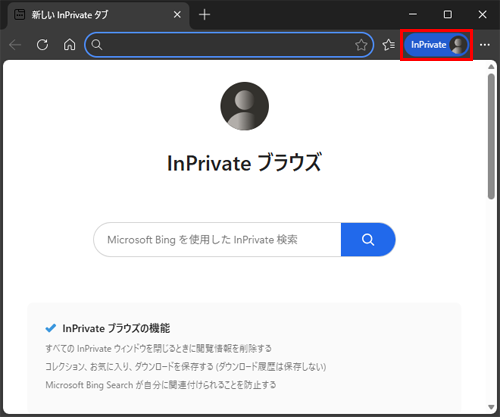The height and width of the screenshot is (417, 500).
Task: Click the line すべての InPrivate ウィンドウを閉じるときに閲覧情報を削除する
Action: (158, 349)
